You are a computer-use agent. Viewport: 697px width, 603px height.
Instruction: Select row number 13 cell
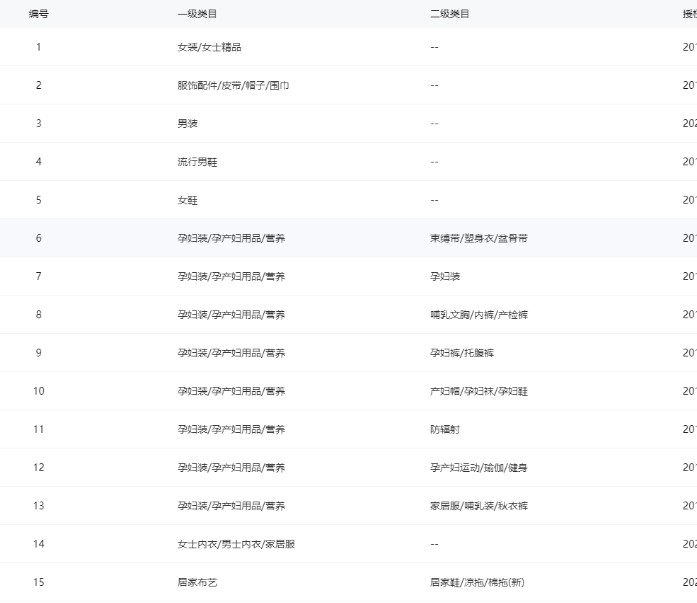(39, 506)
